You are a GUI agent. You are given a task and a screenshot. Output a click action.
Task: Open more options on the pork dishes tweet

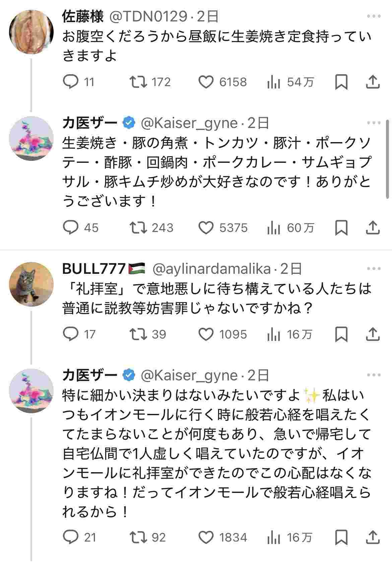374,123
